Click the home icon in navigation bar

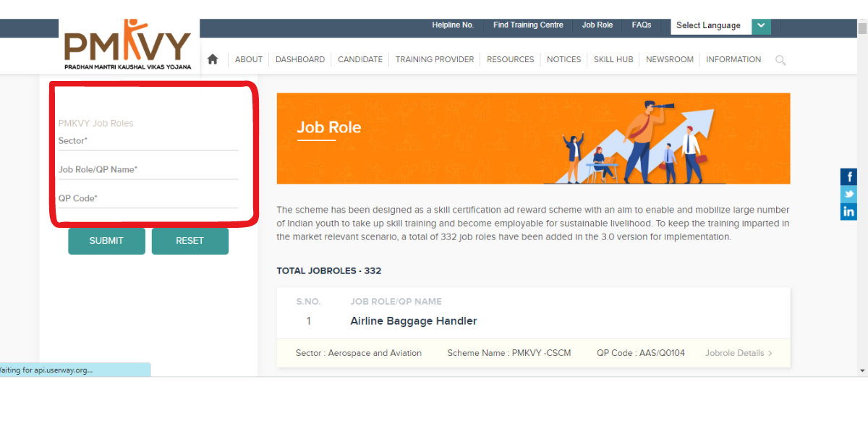(x=213, y=59)
